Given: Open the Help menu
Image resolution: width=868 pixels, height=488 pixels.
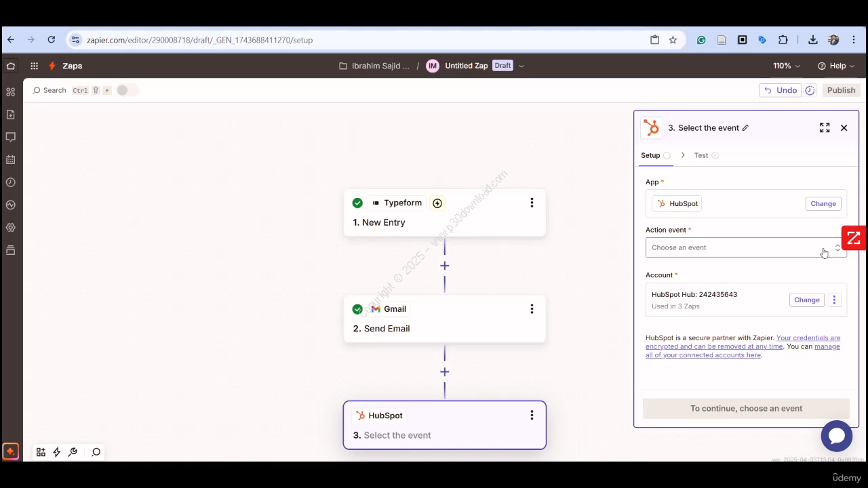Looking at the screenshot, I should point(836,66).
